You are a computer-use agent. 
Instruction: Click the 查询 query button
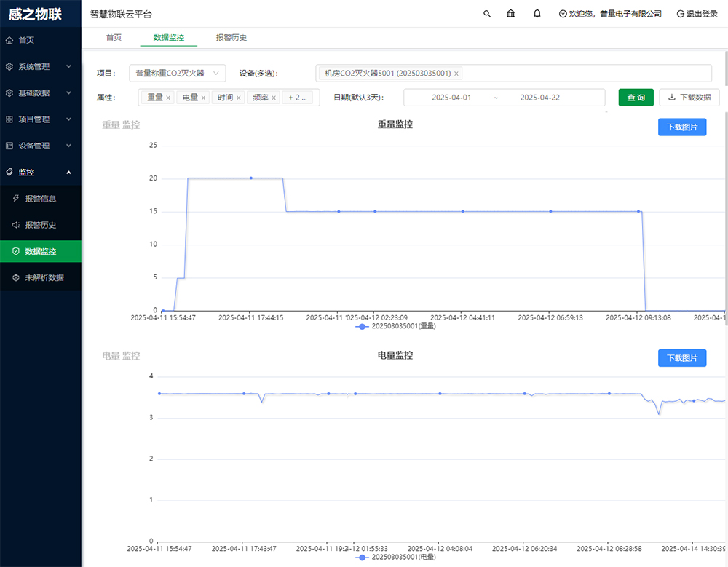pyautogui.click(x=636, y=97)
